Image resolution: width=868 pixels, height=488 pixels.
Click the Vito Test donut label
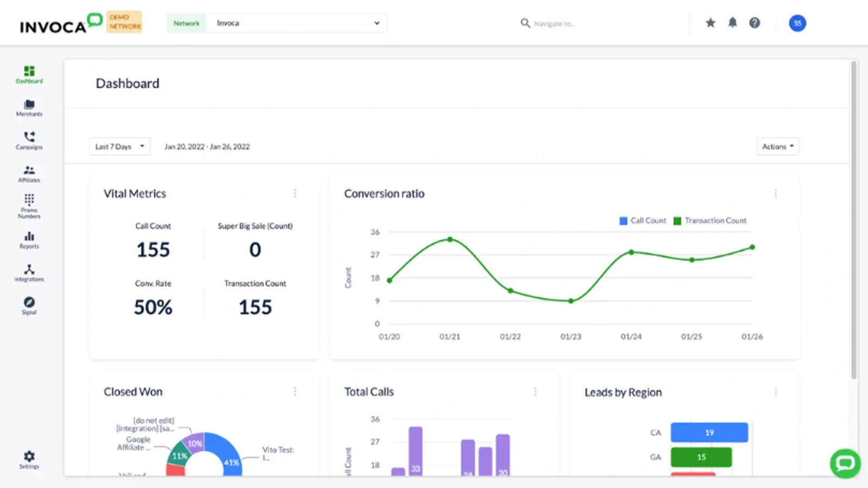coord(278,454)
